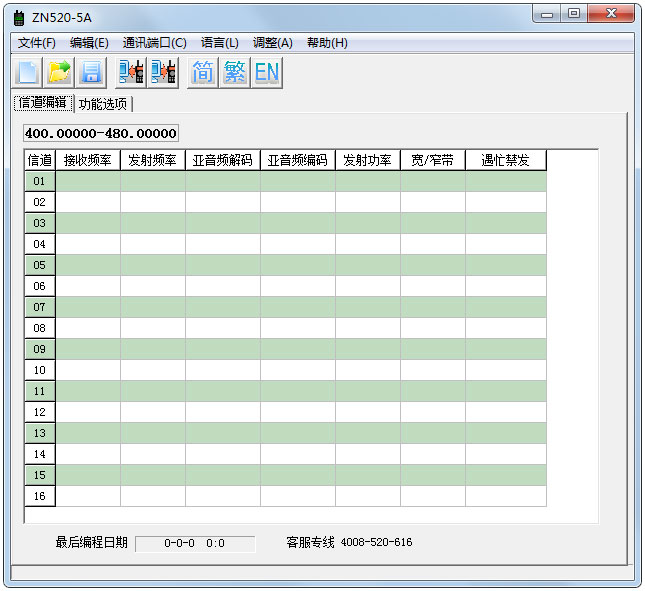Click the Open file folder icon
This screenshot has height=591, width=645.
pyautogui.click(x=59, y=73)
